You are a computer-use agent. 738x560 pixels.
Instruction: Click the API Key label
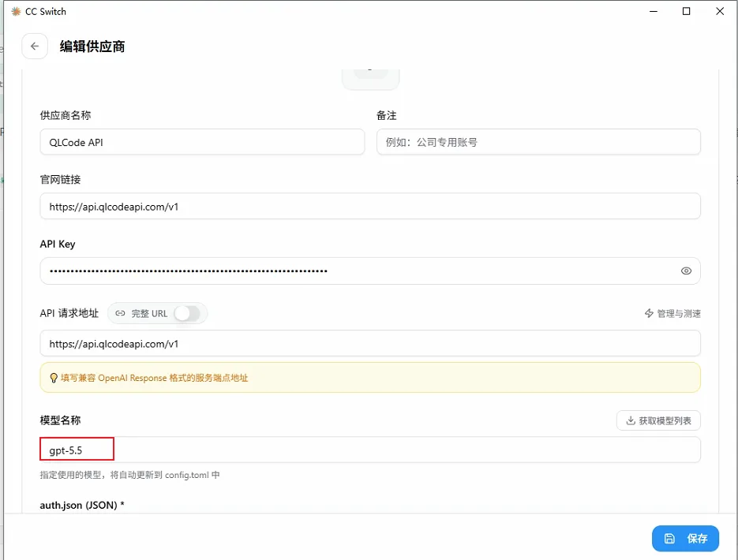pyautogui.click(x=58, y=244)
